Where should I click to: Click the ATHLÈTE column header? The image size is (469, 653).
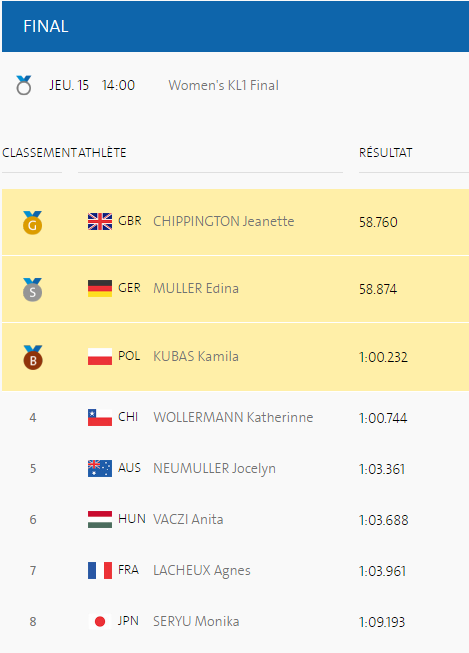point(102,153)
